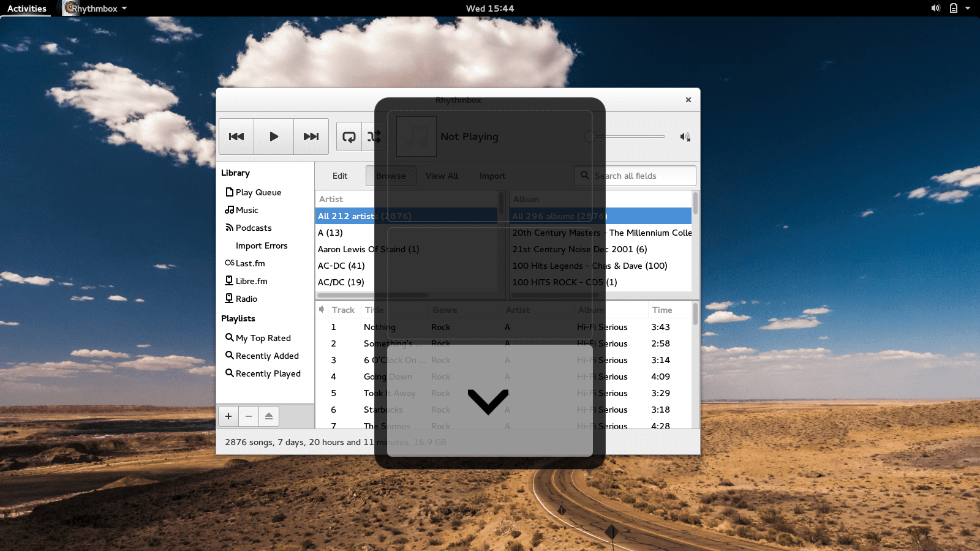
Task: Open the Libre.fm source
Action: tap(246, 281)
